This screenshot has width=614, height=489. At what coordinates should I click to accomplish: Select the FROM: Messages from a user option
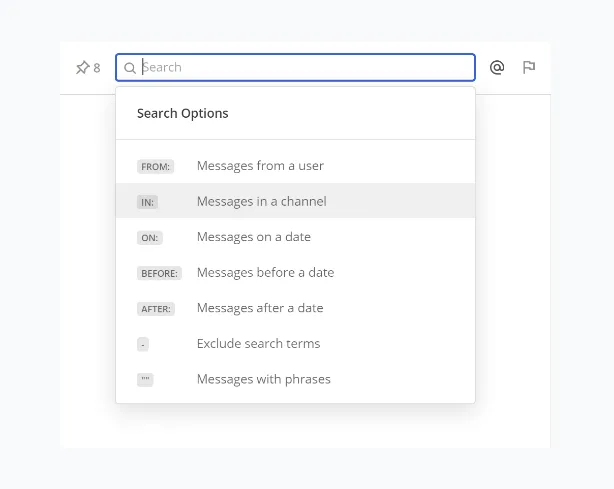pos(295,166)
